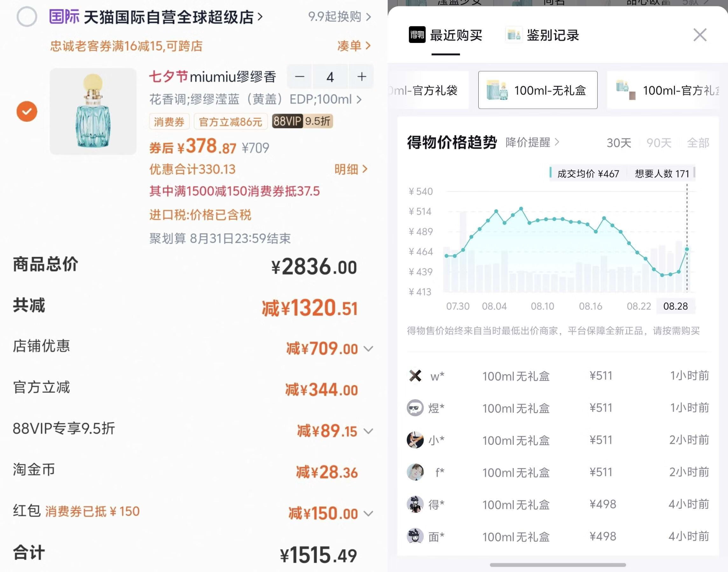Screen dimensions: 728x572
Task: Expand 红包 减¥150.00 chevron
Action: [x=368, y=513]
